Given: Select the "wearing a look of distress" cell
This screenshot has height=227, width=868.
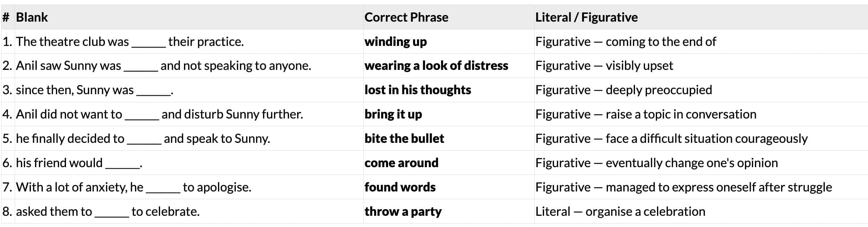Looking at the screenshot, I should [436, 66].
